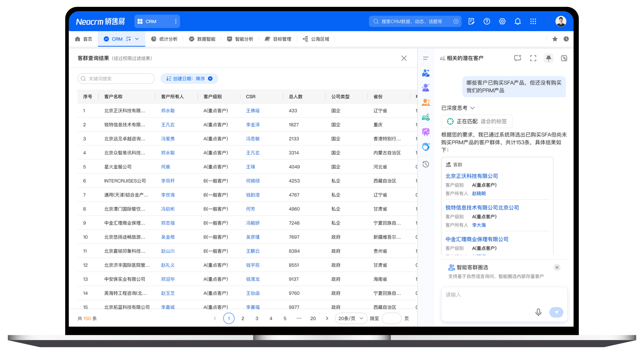Select the purple contact assistant sidebar icon
The image size is (644, 354).
click(426, 87)
